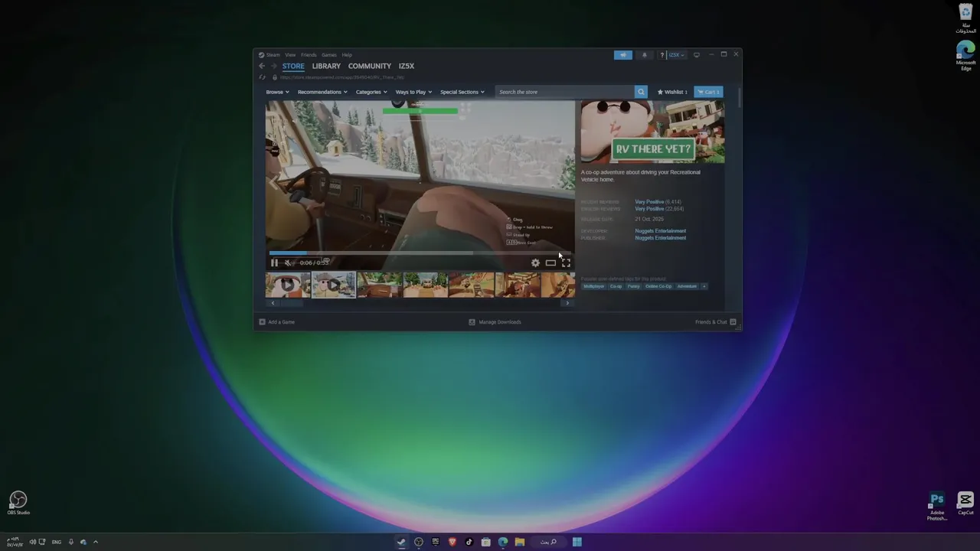The width and height of the screenshot is (980, 551).
Task: Click the Funny tag
Action: [x=633, y=286]
